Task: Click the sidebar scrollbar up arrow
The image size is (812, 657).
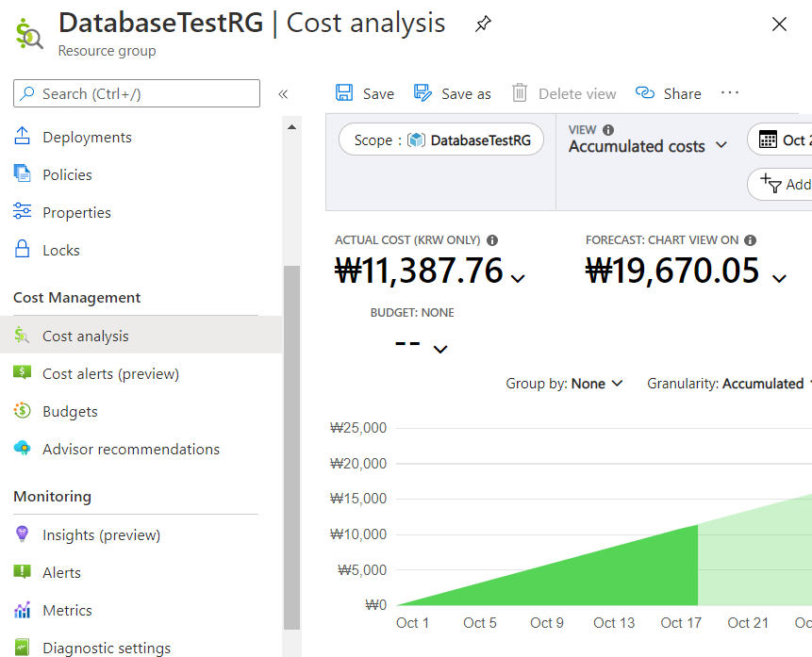Action: pos(291,127)
